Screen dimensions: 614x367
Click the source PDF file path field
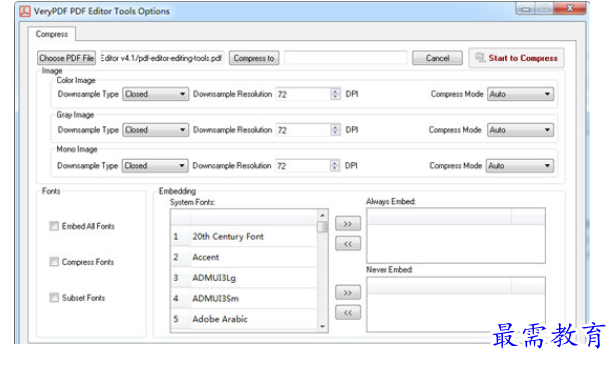(162, 58)
